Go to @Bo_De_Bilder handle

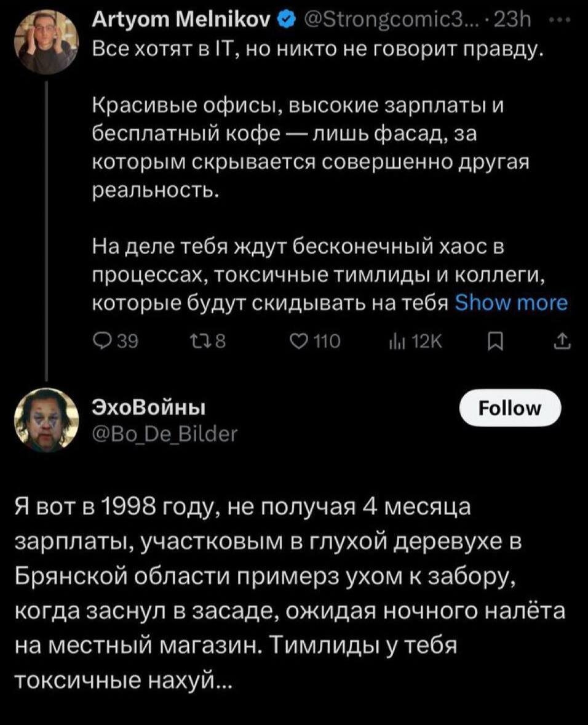pos(165,434)
